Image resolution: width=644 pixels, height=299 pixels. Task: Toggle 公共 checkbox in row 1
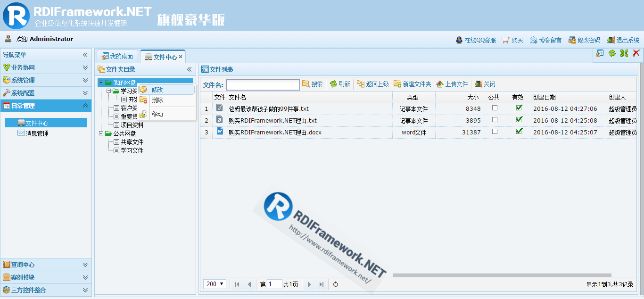point(495,108)
